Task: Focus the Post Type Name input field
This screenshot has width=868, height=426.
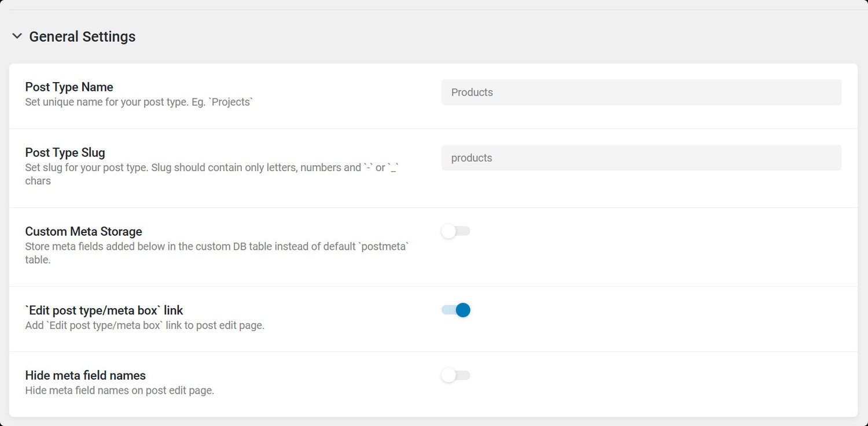Action: (641, 92)
